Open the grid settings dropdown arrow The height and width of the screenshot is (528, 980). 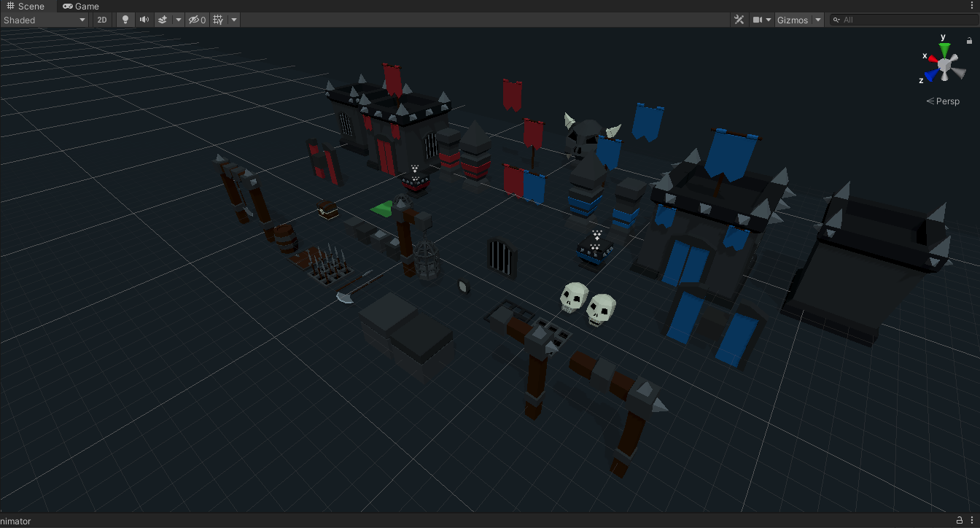234,20
